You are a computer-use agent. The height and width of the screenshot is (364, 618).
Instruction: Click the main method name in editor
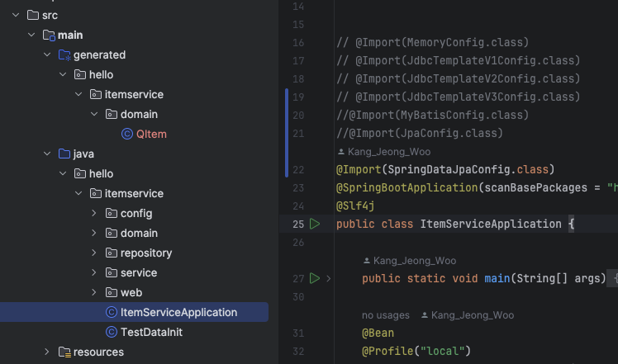click(x=497, y=278)
